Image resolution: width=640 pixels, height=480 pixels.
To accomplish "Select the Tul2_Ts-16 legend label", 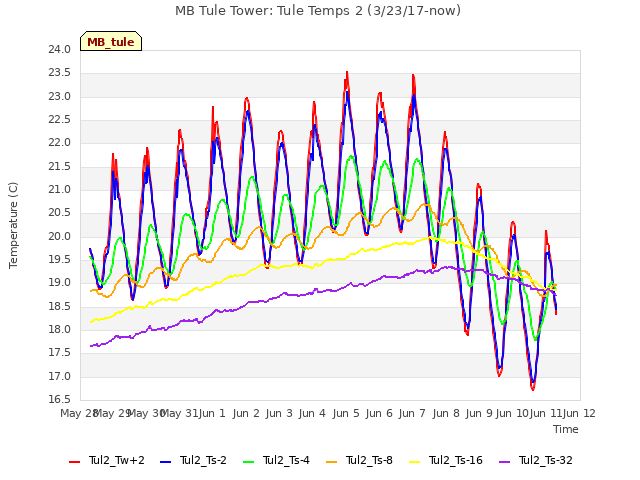I will coord(456,460).
